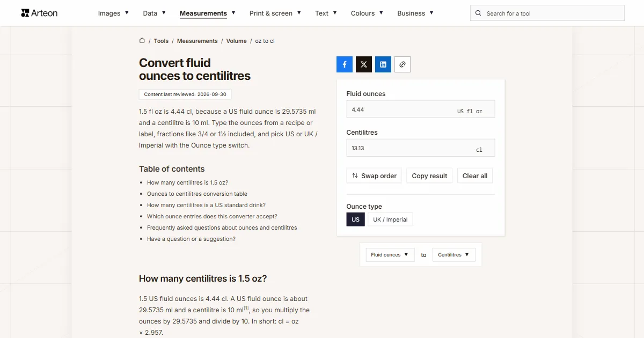Jump to accepted ounce entries section
This screenshot has width=644, height=338.
pos(212,216)
